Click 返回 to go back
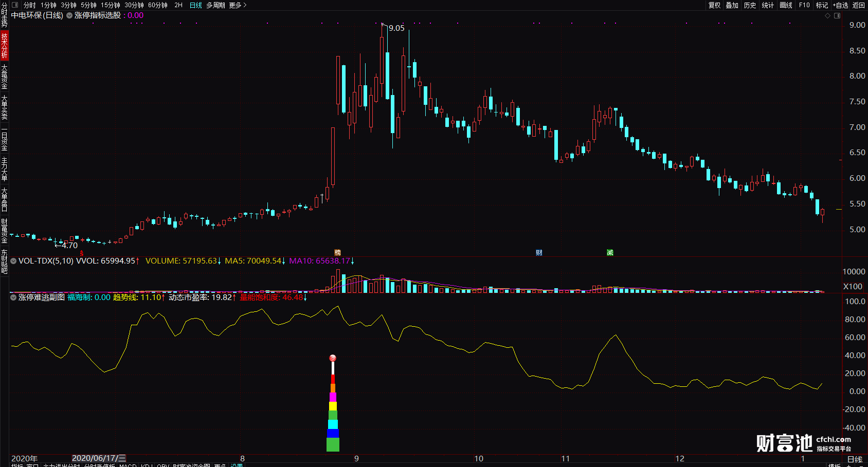 coord(859,5)
